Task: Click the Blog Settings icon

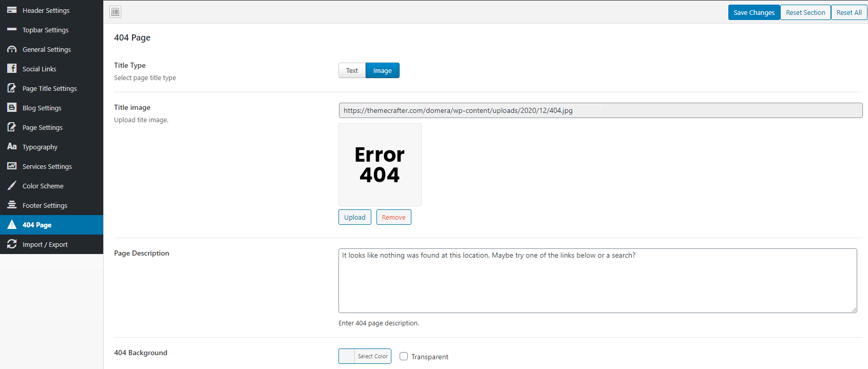Action: pyautogui.click(x=12, y=108)
